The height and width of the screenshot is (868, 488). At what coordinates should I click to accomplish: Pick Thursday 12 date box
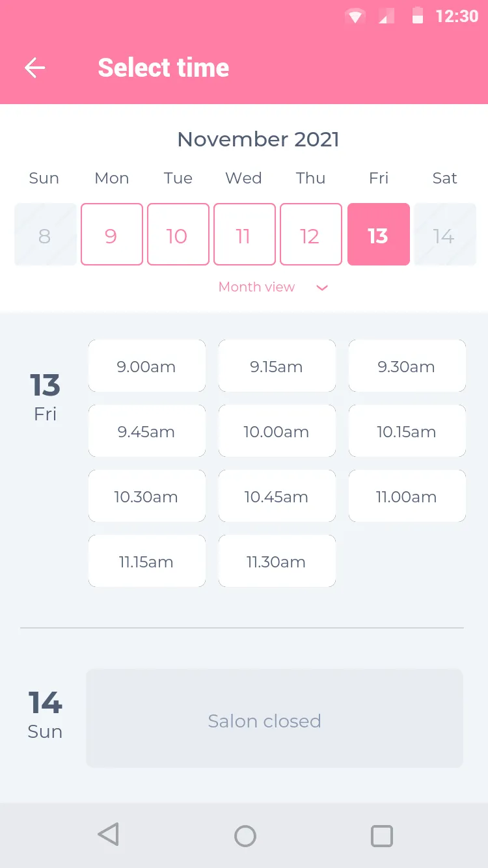click(x=310, y=234)
